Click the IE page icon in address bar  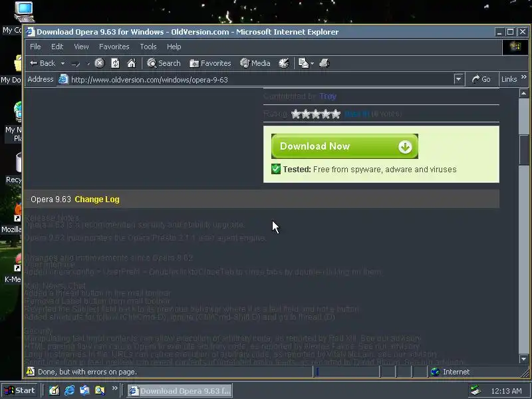point(63,79)
